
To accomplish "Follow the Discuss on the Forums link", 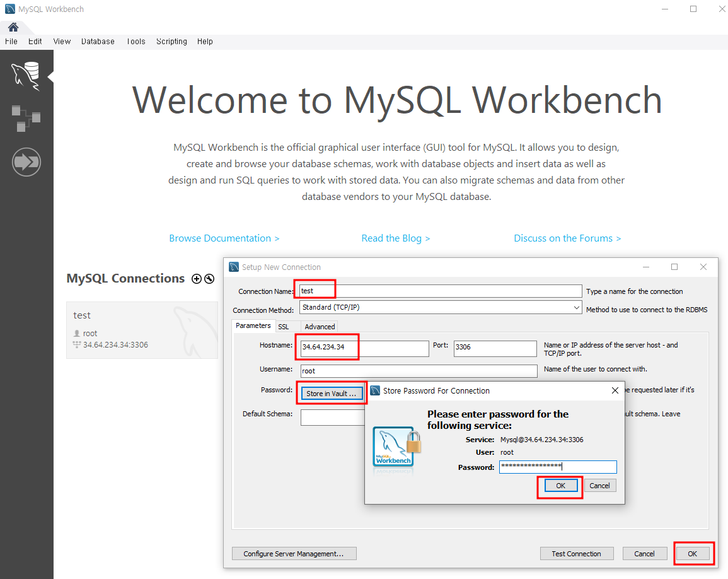I will (x=567, y=238).
